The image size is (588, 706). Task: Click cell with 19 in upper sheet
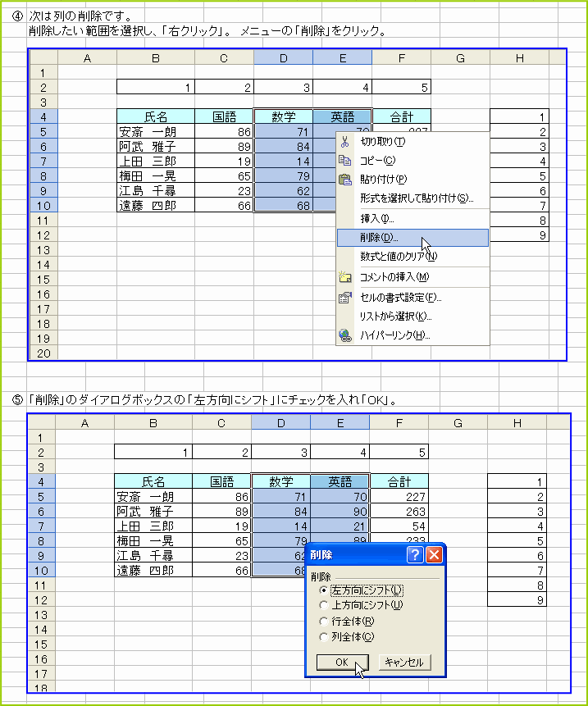224,162
